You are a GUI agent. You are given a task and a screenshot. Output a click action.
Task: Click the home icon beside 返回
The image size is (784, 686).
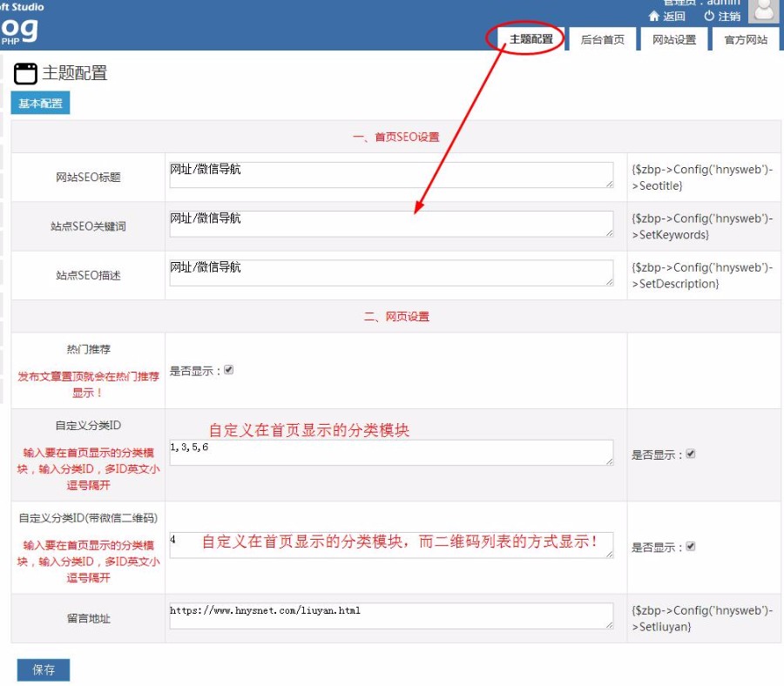click(654, 16)
